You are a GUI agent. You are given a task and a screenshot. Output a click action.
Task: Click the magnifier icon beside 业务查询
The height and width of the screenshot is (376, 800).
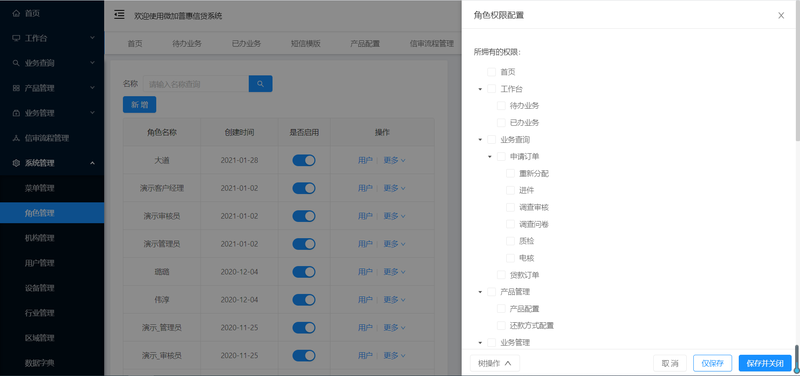pyautogui.click(x=16, y=63)
